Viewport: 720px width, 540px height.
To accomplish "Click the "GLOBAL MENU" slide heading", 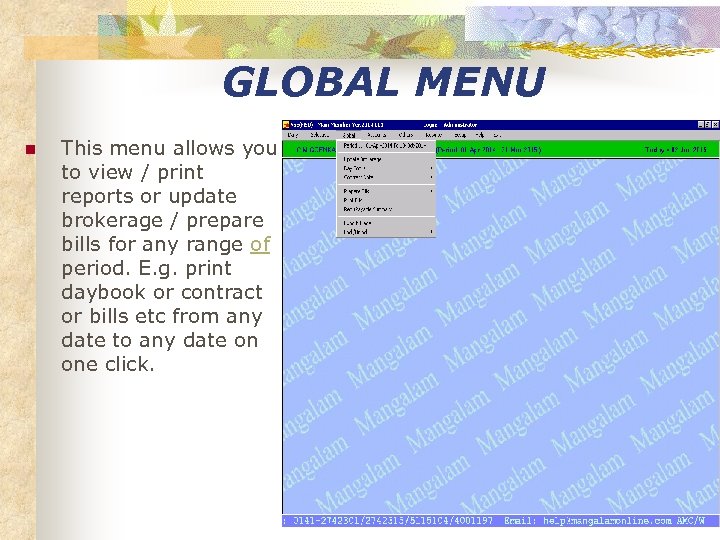I will click(x=384, y=81).
